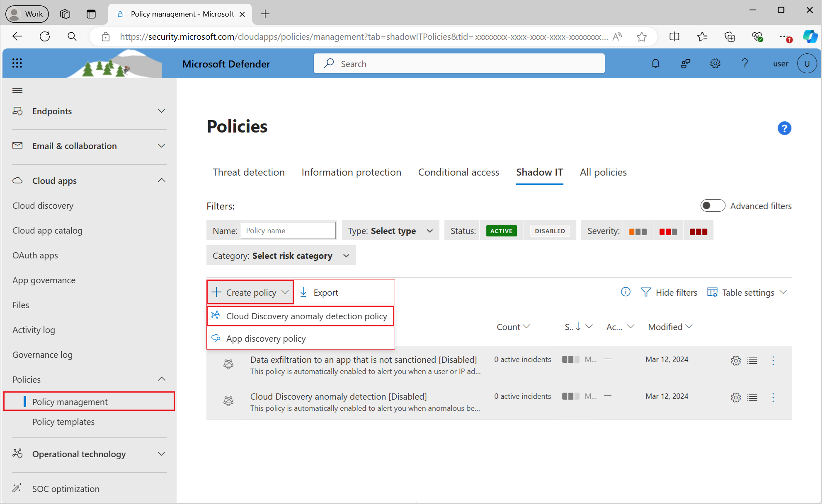This screenshot has width=822, height=504.
Task: Switch to the Threat detection tab
Action: tap(249, 172)
